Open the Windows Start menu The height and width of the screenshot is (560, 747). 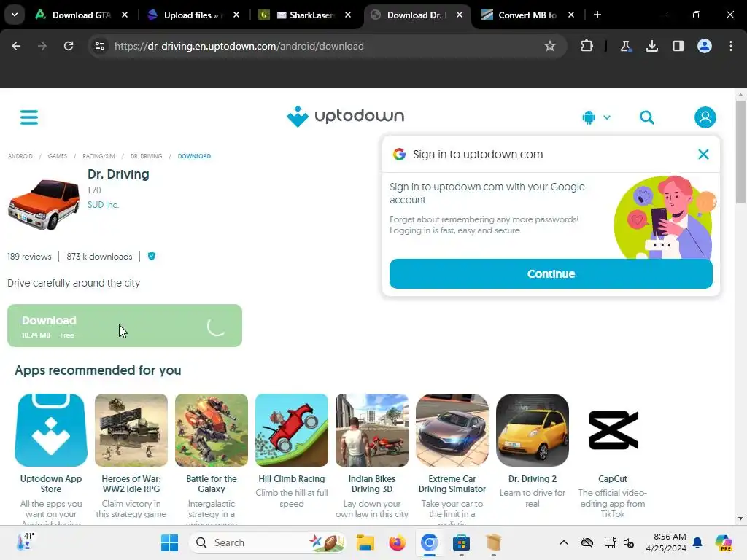point(169,542)
